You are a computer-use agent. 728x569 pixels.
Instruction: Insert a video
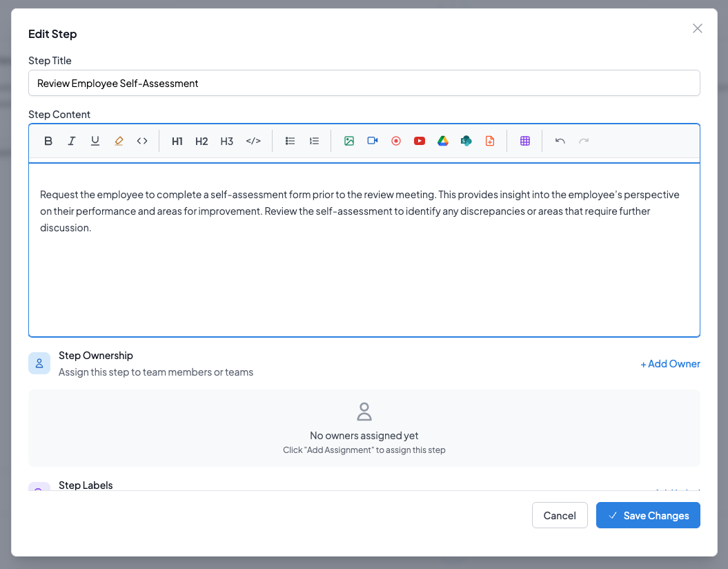click(x=373, y=141)
